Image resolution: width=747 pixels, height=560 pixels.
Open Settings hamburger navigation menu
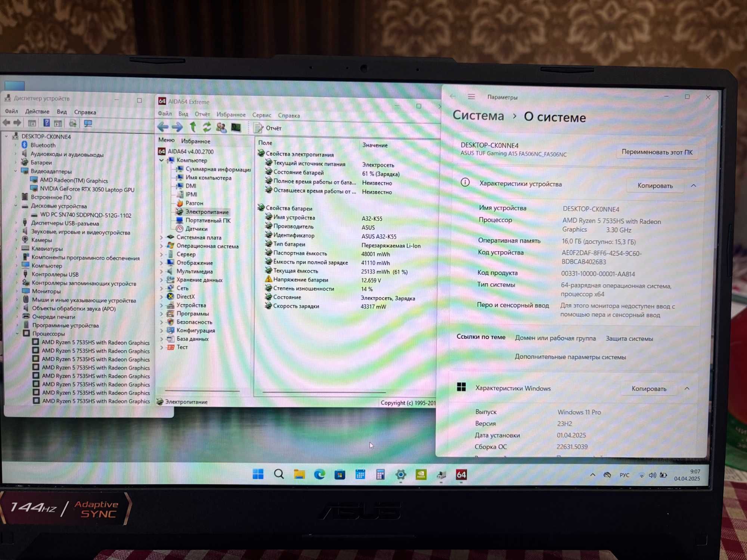click(471, 97)
